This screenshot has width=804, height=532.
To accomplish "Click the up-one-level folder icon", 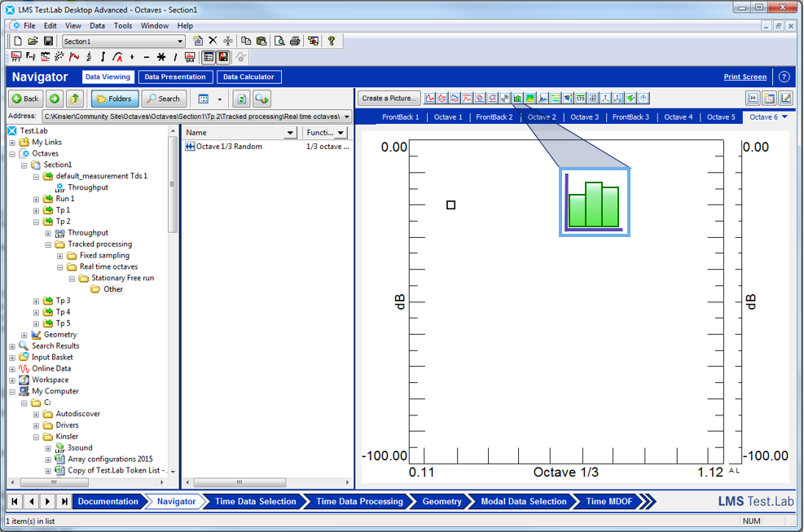I will coord(75,99).
